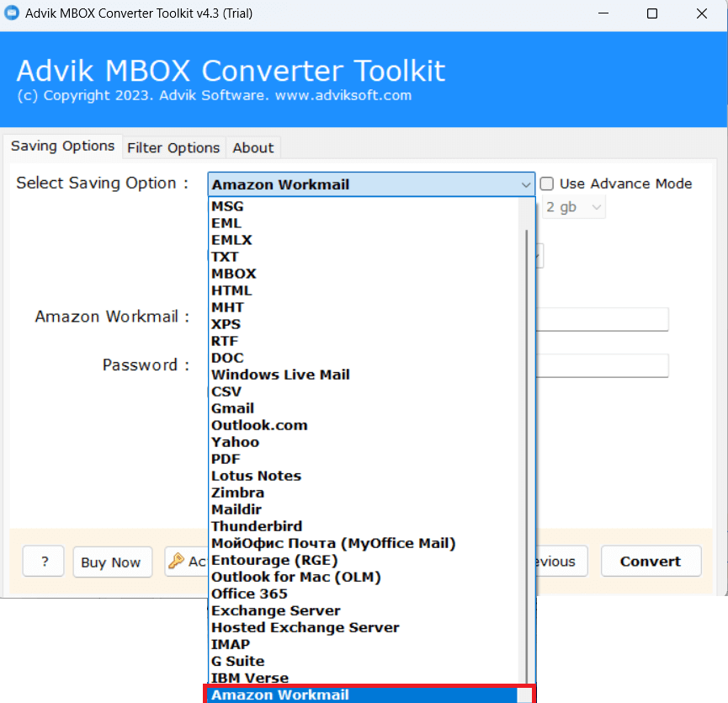Select Maildir option

pos(364,510)
